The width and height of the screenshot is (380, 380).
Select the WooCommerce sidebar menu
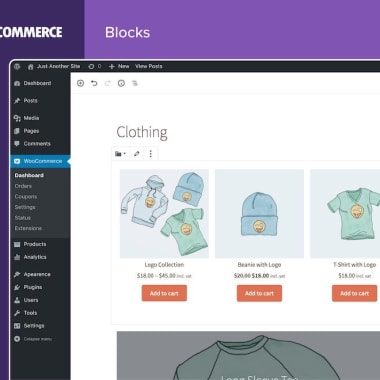[x=40, y=161]
